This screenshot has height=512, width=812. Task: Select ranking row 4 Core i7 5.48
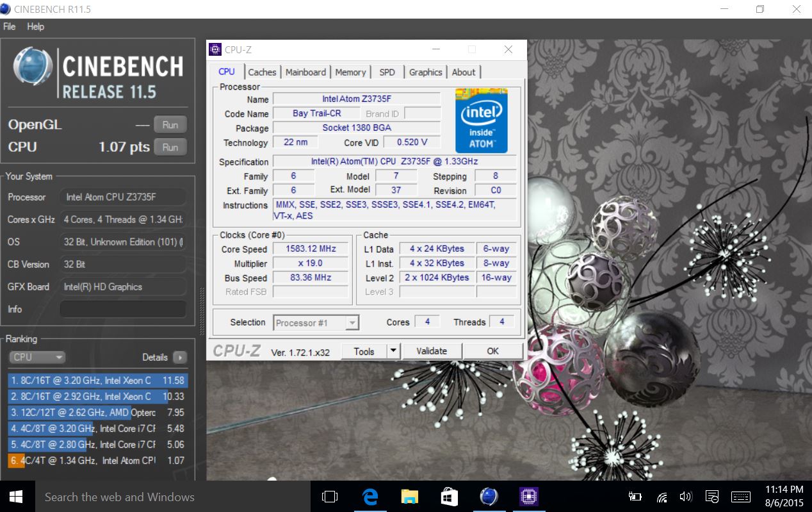tap(99, 428)
